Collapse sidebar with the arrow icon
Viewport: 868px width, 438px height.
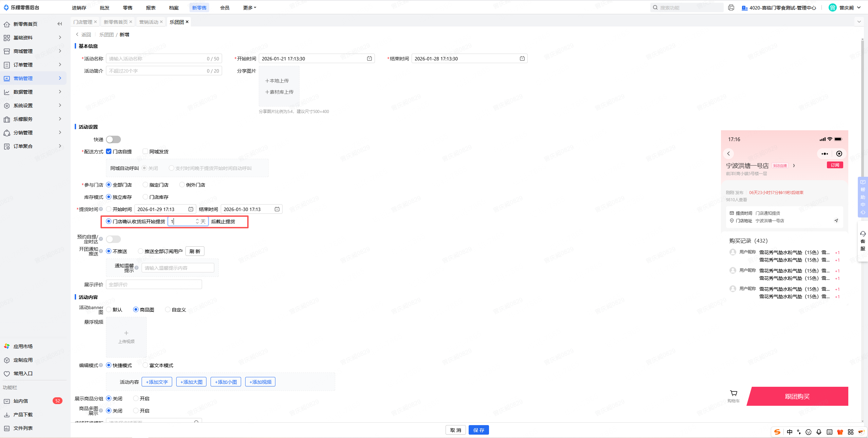pyautogui.click(x=60, y=24)
